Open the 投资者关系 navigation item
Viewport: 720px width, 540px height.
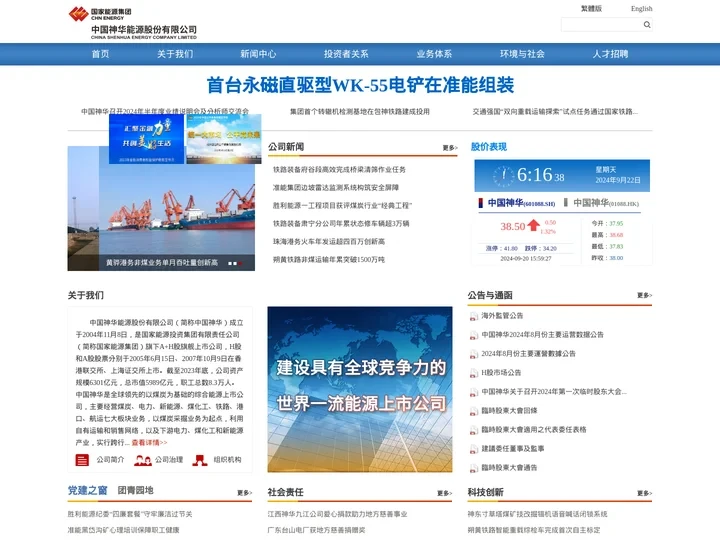pyautogui.click(x=346, y=54)
